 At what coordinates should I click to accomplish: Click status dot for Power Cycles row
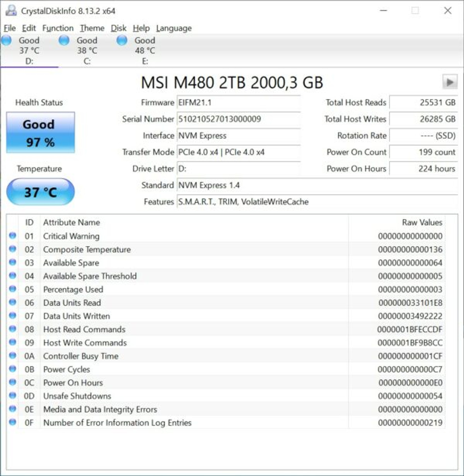tap(12, 369)
